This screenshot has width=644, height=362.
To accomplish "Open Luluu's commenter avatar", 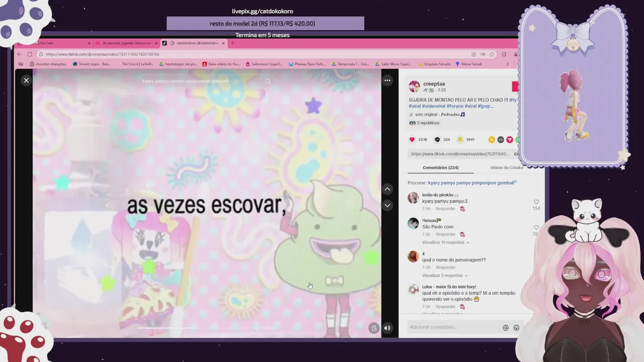I will tap(413, 289).
